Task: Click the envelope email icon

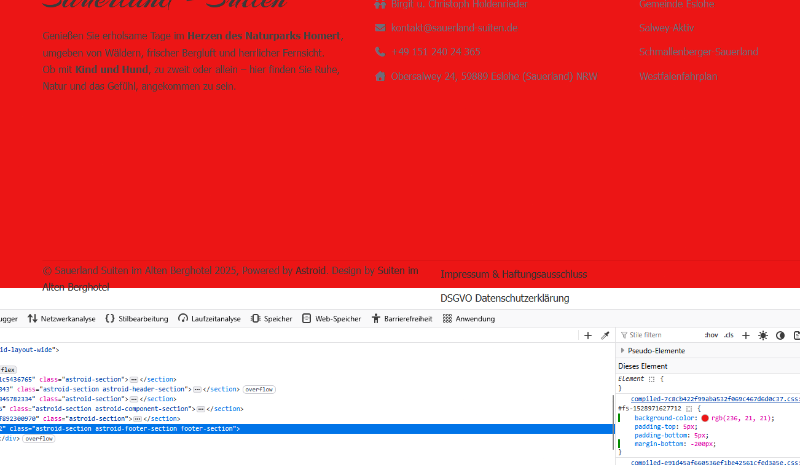Action: [380, 28]
